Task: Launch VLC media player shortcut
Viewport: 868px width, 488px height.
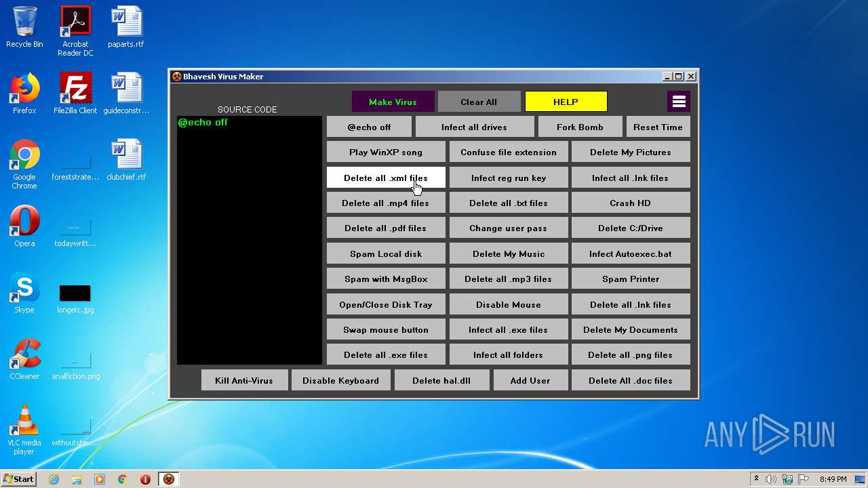Action: click(24, 430)
